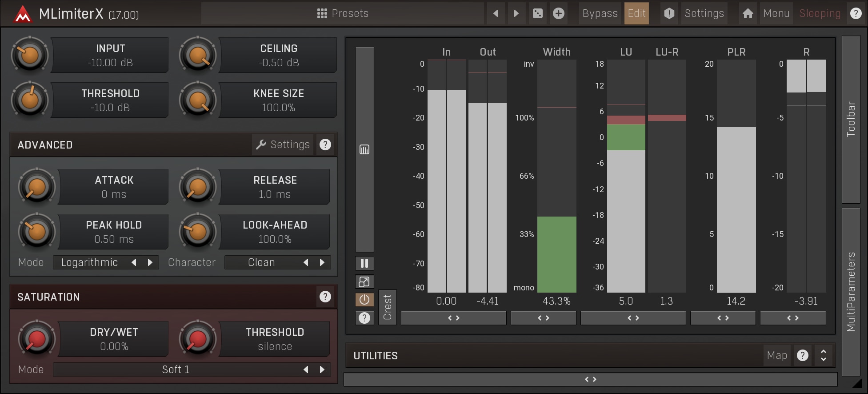
Task: Click the meter type icon on vertical bar
Action: (364, 149)
